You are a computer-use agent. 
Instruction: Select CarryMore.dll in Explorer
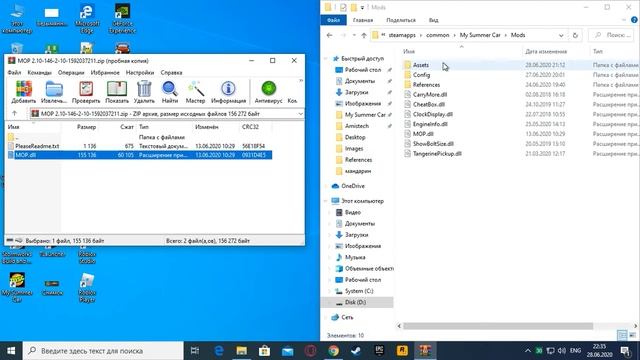tap(430, 94)
